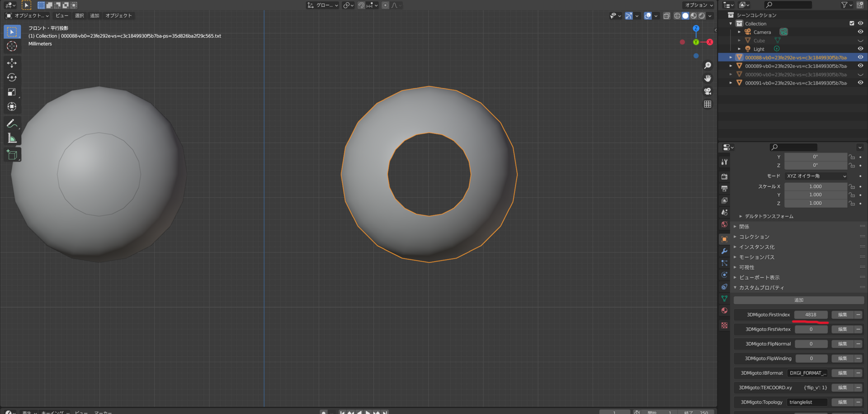The image size is (868, 414).
Task: Expand the 関係 panel
Action: [x=744, y=227]
